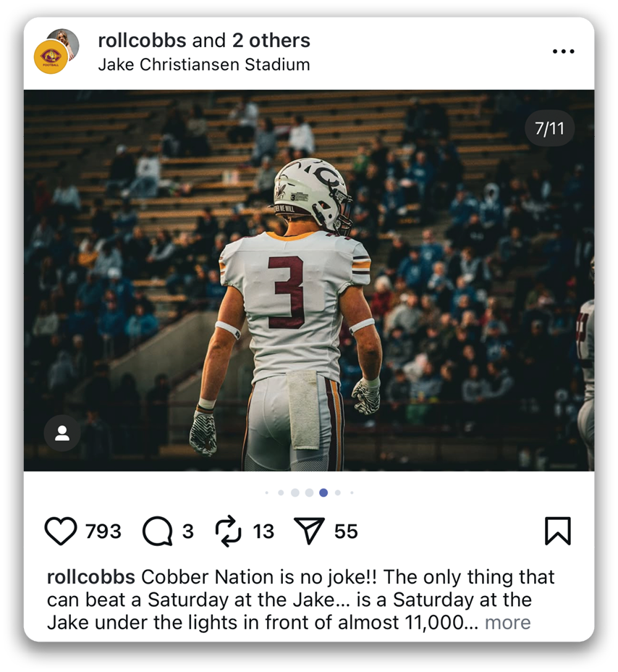Like the post with the heart icon

[61, 532]
